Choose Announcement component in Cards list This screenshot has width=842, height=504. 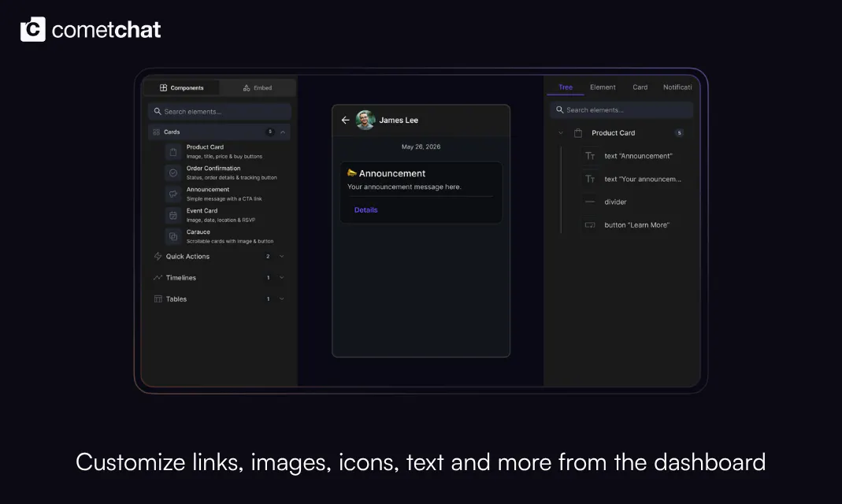click(208, 190)
